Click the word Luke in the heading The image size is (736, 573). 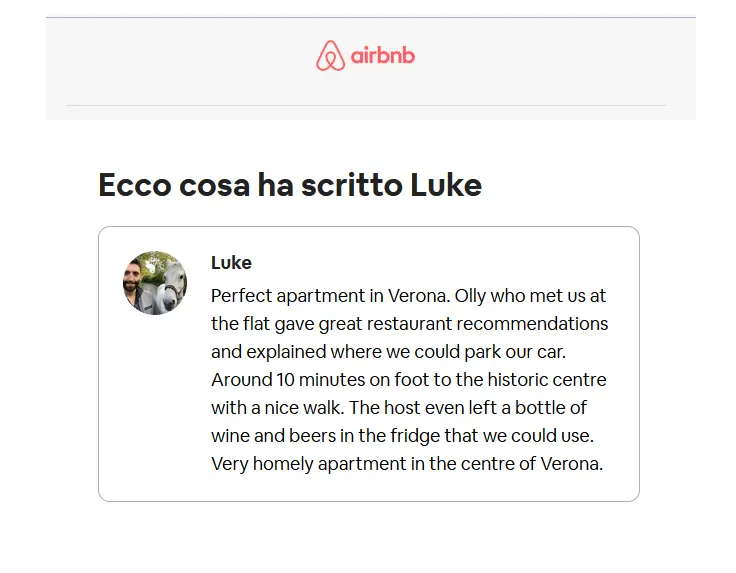click(x=446, y=184)
